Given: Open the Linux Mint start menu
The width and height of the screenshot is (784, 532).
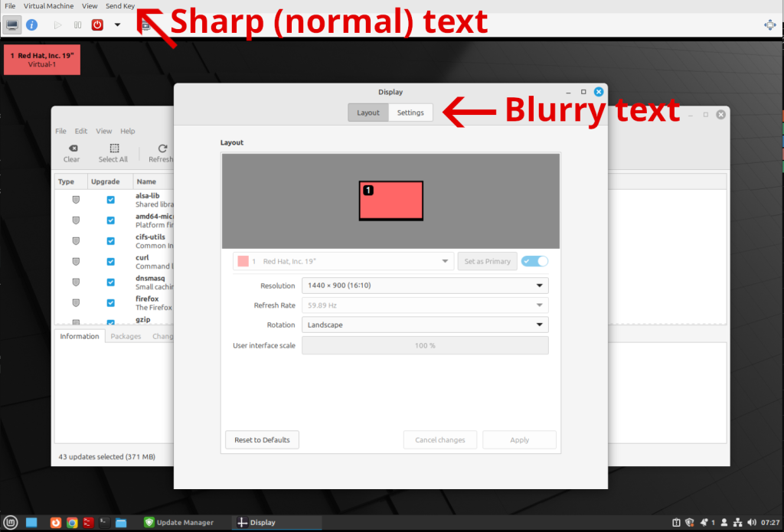Looking at the screenshot, I should tap(11, 523).
